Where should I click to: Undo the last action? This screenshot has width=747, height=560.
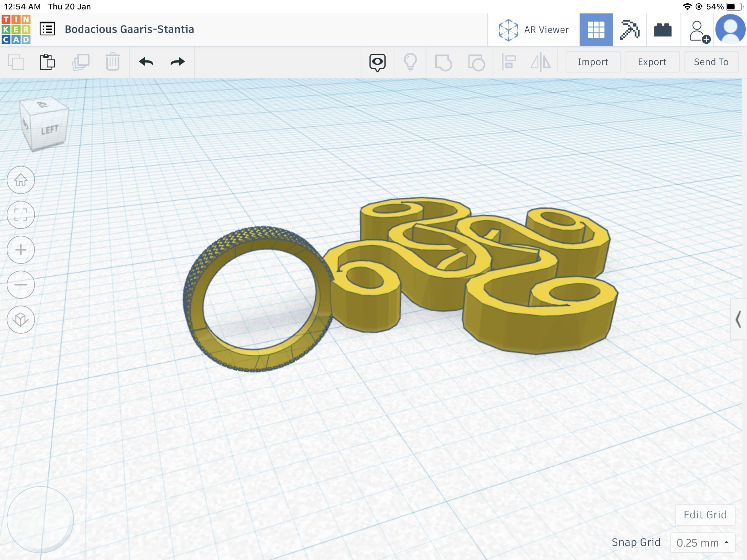[x=146, y=62]
